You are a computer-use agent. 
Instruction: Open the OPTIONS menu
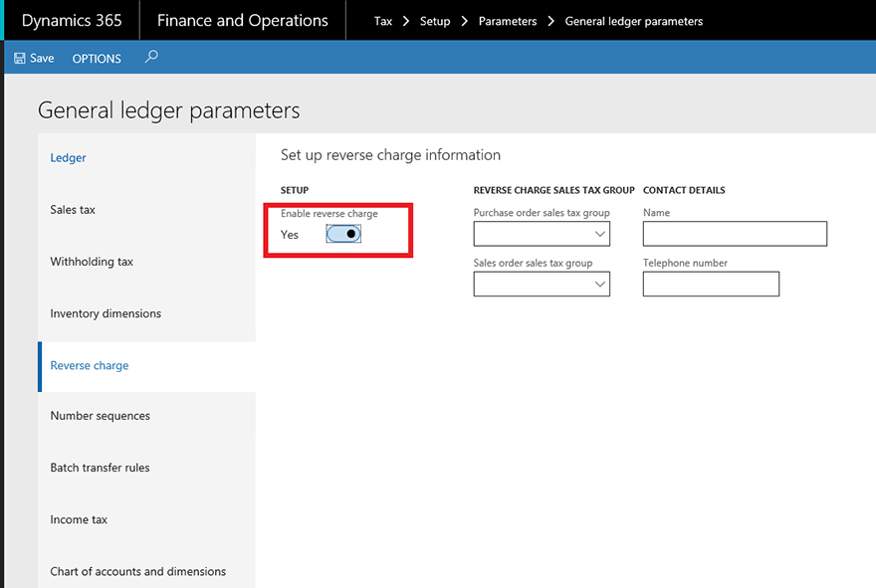[x=97, y=59]
